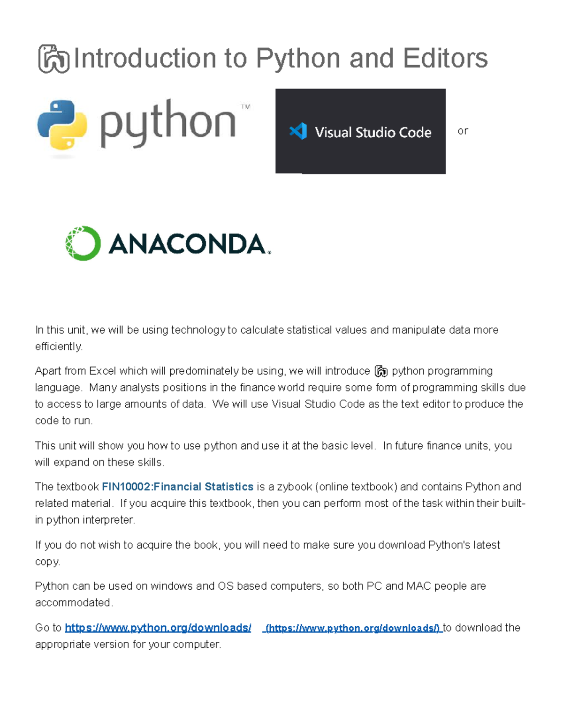The image size is (563, 728).
Task: Click the icon beside the page title
Action: click(x=53, y=59)
